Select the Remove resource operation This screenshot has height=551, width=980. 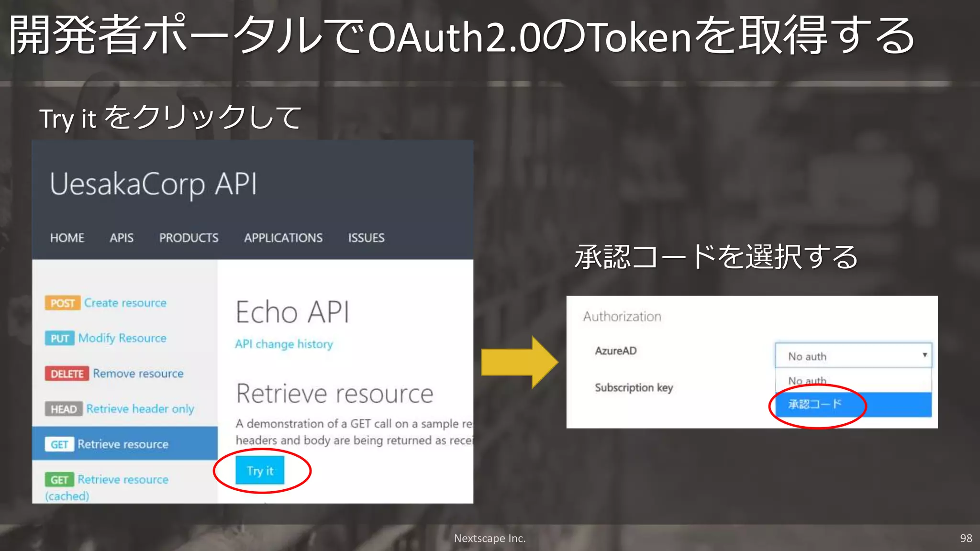click(x=138, y=374)
